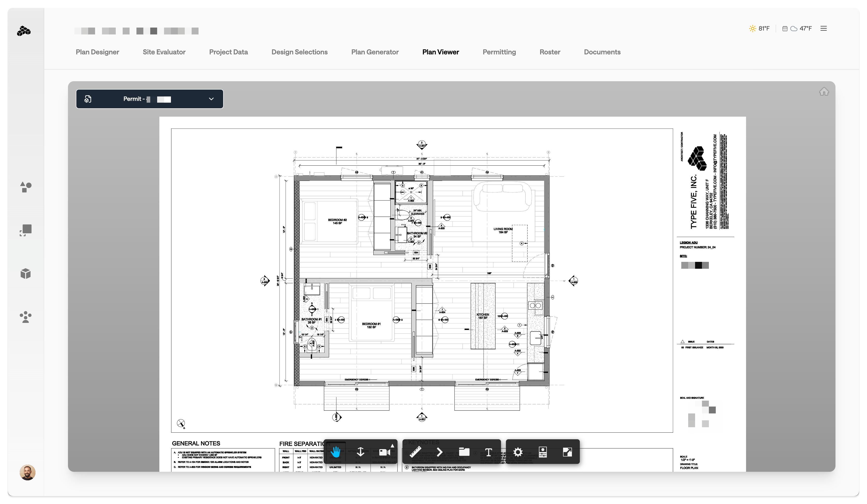Select the hand pan tool
Screen dimensions: 867x504
coord(336,452)
